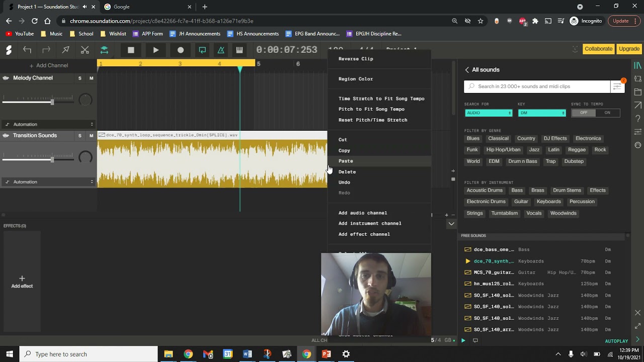Filter by Keyboards instrument
The height and width of the screenshot is (362, 644).
(548, 202)
